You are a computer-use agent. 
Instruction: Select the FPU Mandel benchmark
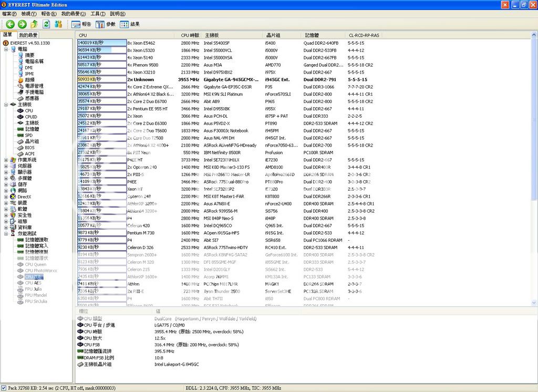pos(36,295)
